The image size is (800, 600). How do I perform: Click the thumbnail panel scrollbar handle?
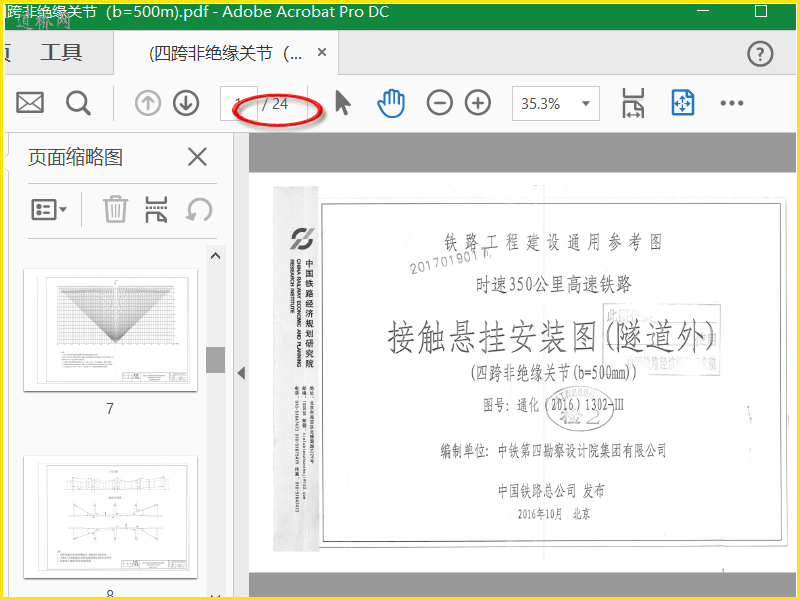215,360
